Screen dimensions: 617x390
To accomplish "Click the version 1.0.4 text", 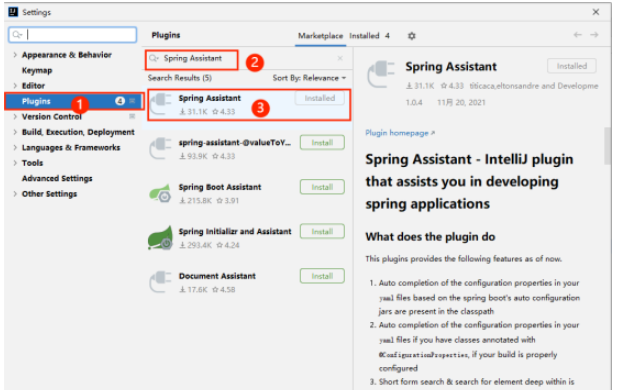I will pyautogui.click(x=414, y=102).
